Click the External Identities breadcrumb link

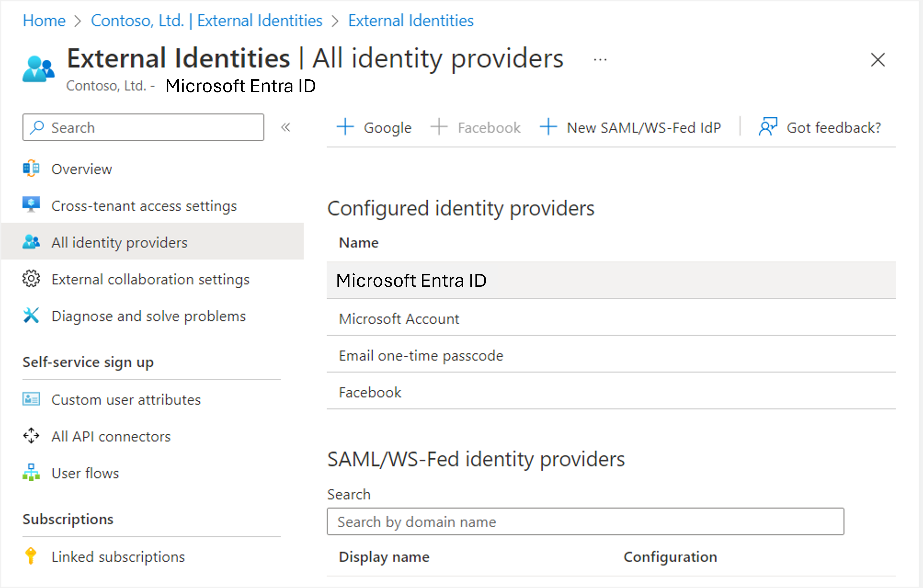pyautogui.click(x=411, y=21)
